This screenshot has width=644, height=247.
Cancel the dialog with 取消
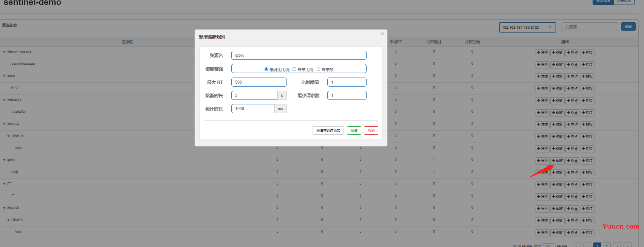click(371, 130)
